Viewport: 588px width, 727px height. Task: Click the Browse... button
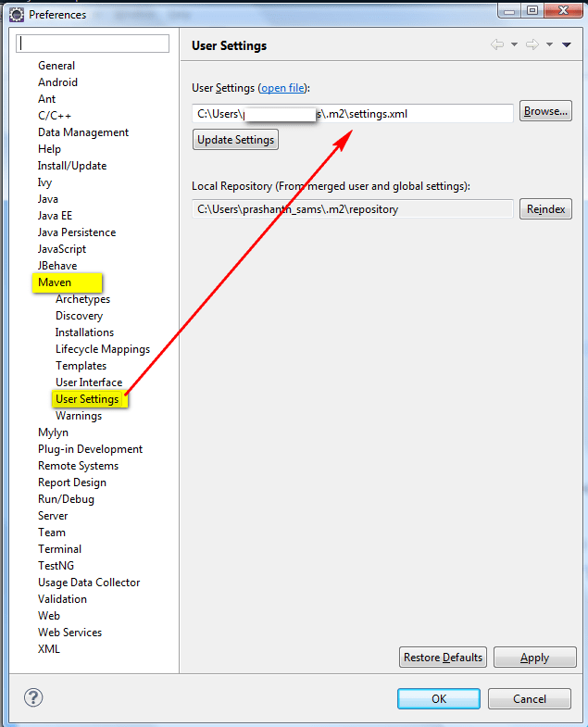pos(545,111)
